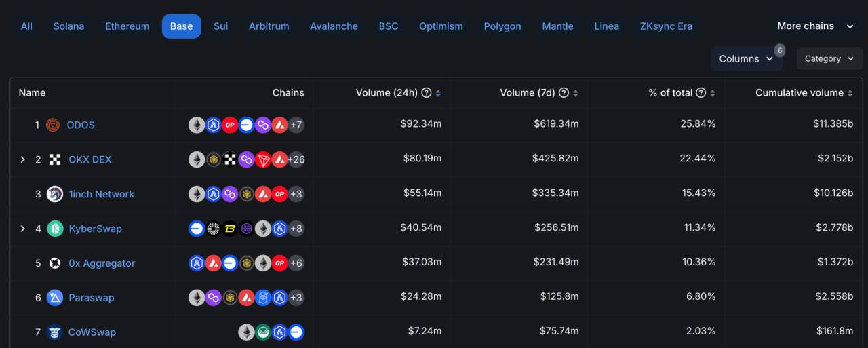The height and width of the screenshot is (348, 868).
Task: Click the 1inch Network unicorn icon
Action: click(55, 194)
